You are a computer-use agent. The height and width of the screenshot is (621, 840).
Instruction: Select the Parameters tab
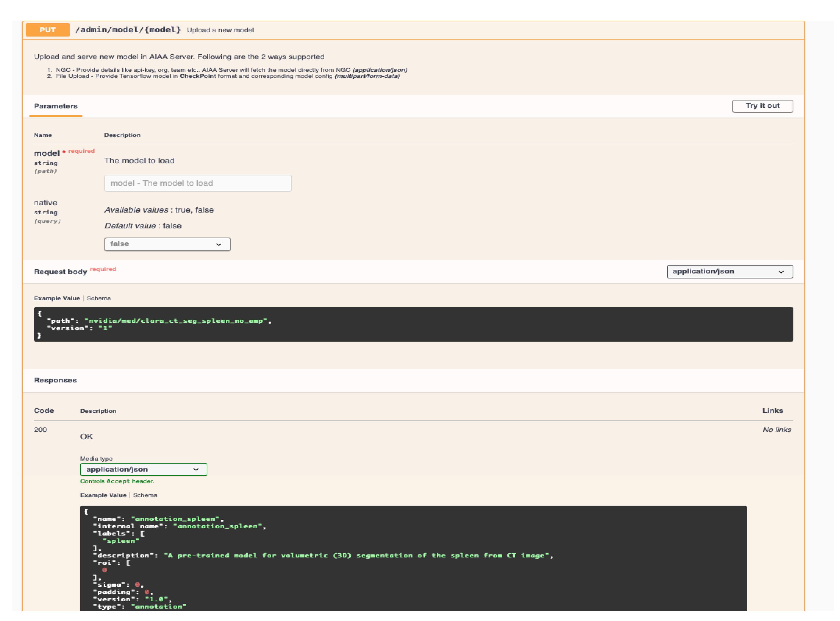coord(56,106)
